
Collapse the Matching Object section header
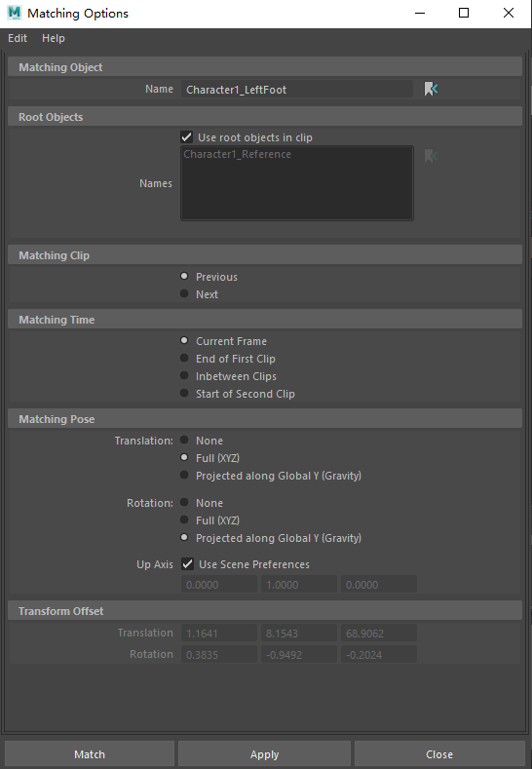point(265,67)
